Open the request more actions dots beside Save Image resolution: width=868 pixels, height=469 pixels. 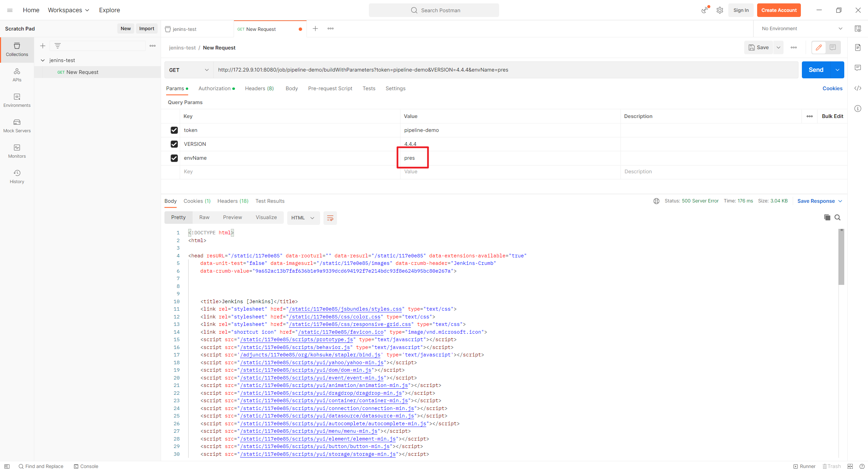tap(794, 47)
